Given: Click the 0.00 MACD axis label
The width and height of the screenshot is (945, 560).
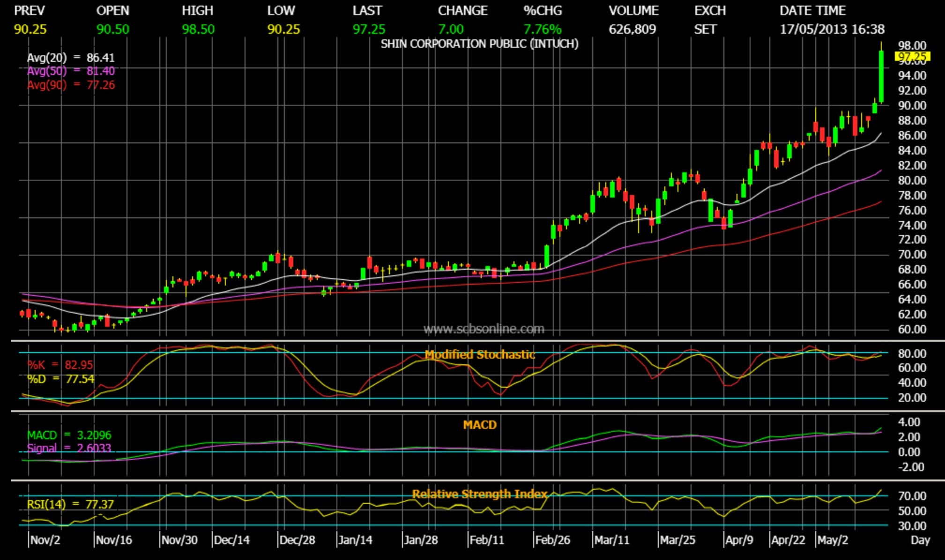Looking at the screenshot, I should tap(909, 452).
